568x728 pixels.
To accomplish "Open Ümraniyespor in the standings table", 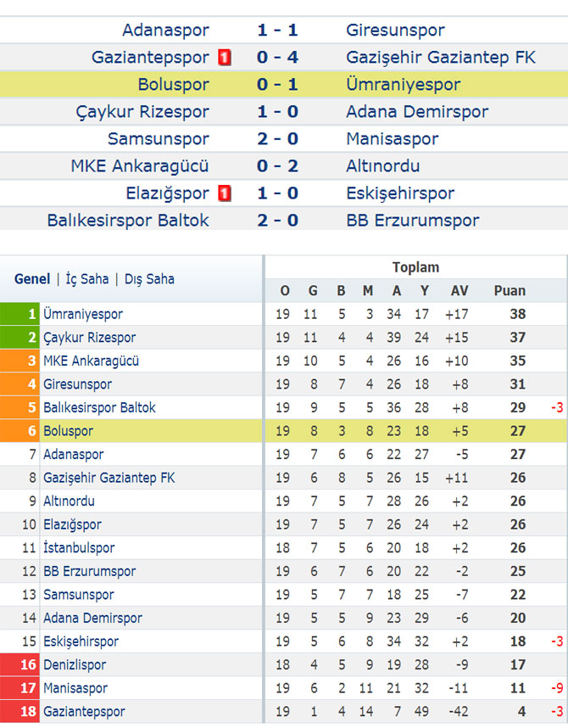I will pyautogui.click(x=83, y=314).
